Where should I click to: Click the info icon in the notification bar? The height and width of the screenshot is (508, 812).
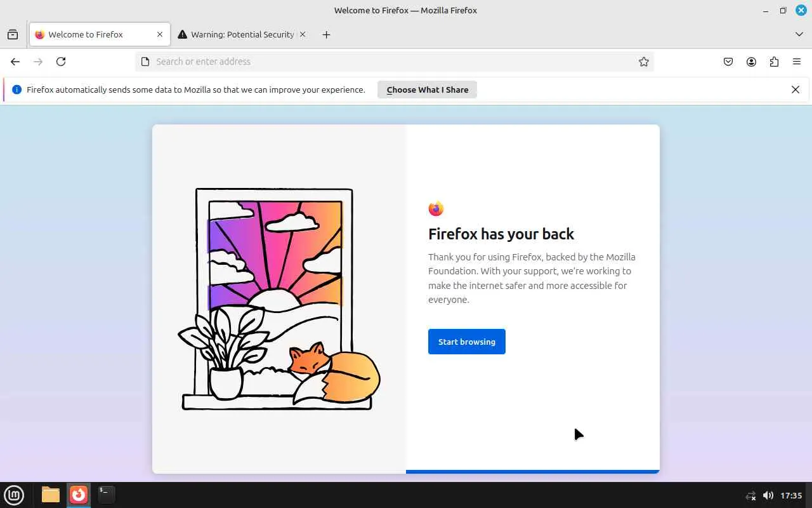tap(17, 90)
